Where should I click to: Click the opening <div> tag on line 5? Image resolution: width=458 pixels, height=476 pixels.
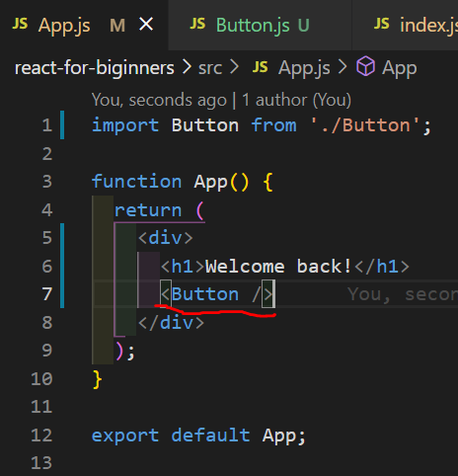[165, 238]
